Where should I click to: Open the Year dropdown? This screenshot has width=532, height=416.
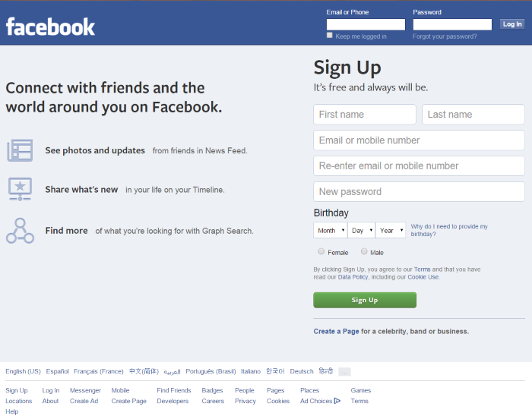pos(391,230)
